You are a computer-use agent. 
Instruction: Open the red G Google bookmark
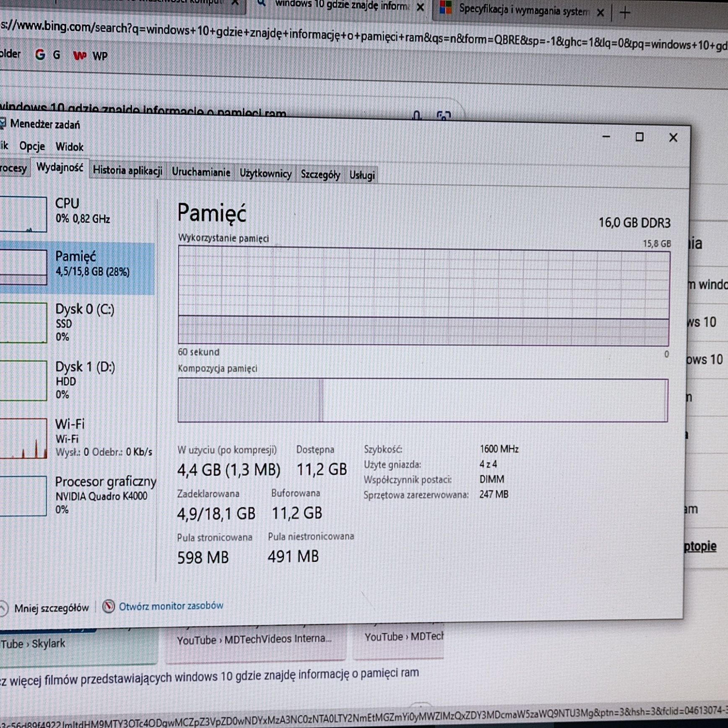40,54
